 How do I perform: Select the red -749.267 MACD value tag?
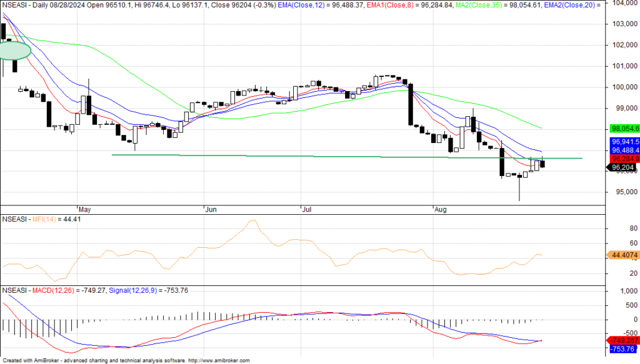624,340
